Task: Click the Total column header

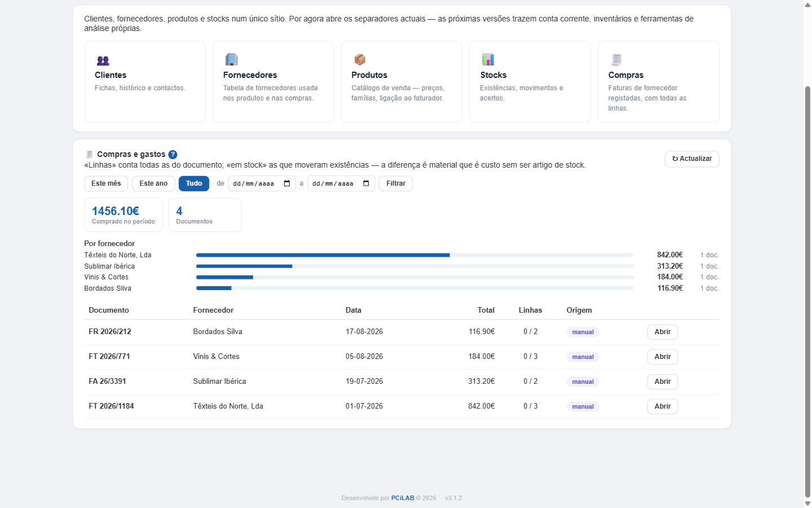Action: coord(486,310)
